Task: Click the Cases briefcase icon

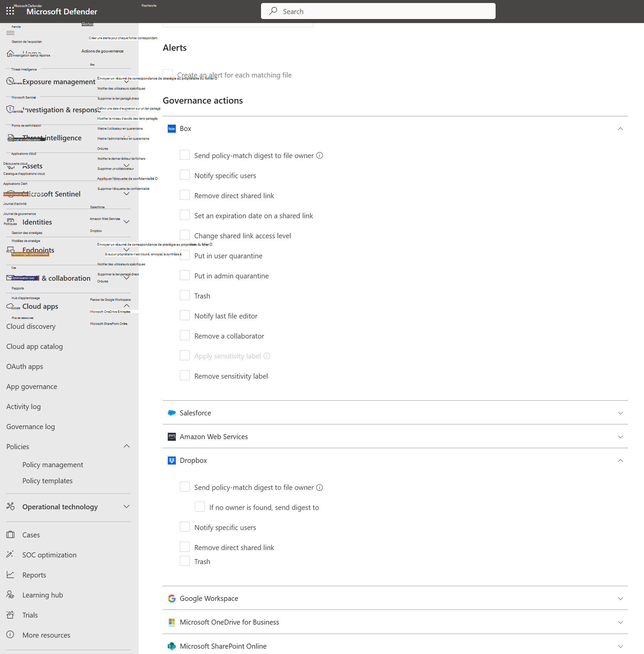Action: pyautogui.click(x=10, y=535)
